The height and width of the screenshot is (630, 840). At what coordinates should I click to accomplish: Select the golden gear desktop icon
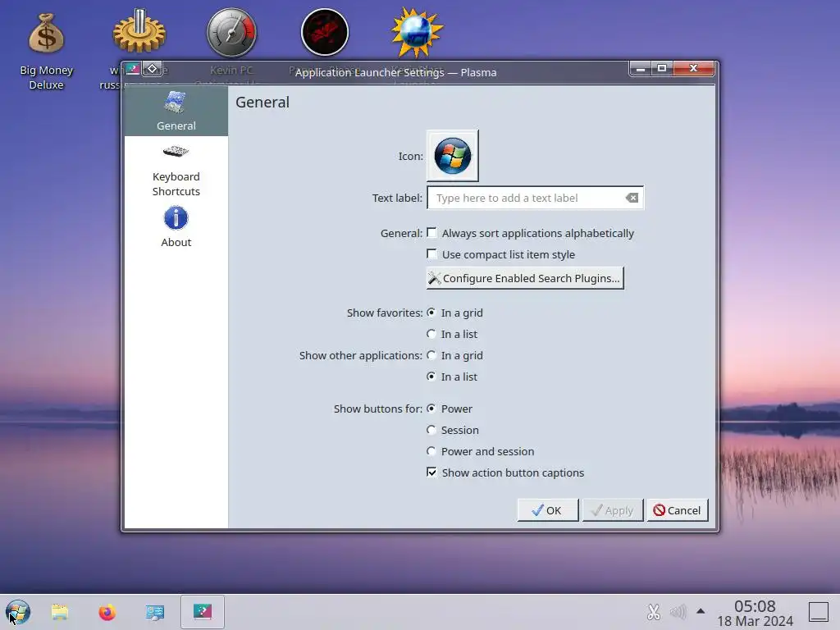tap(139, 32)
